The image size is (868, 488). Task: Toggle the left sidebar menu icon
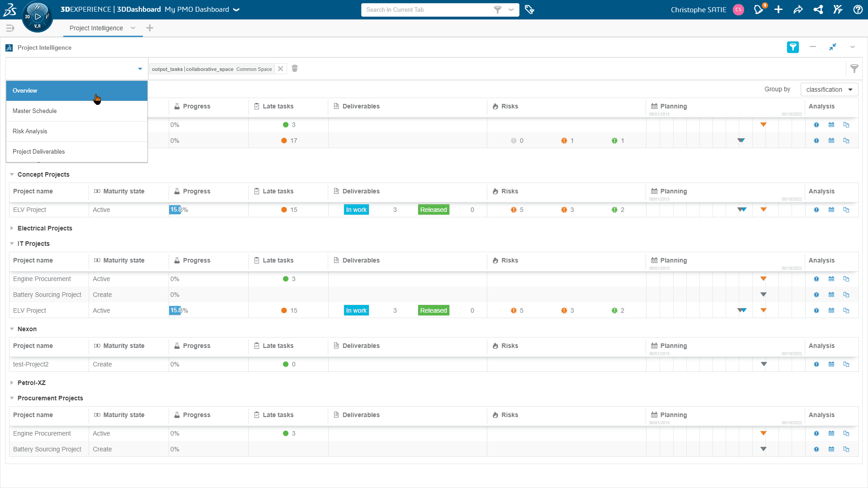click(x=10, y=28)
